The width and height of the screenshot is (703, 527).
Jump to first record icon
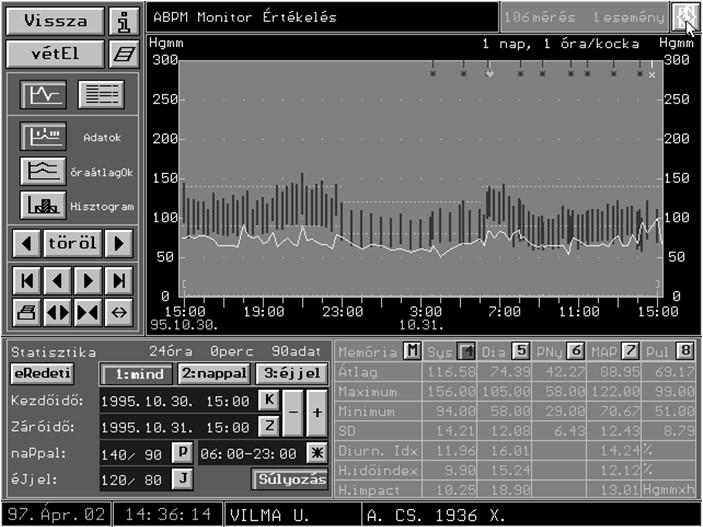point(26,281)
